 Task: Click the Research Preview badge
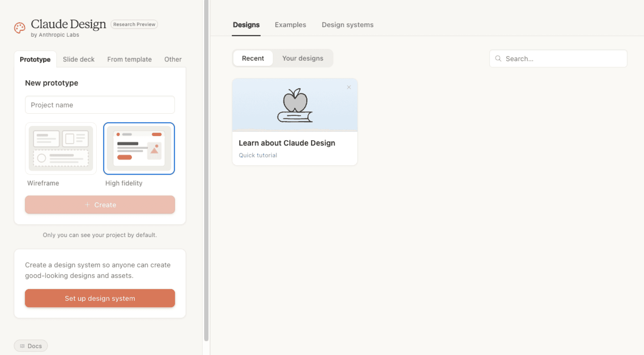point(134,24)
